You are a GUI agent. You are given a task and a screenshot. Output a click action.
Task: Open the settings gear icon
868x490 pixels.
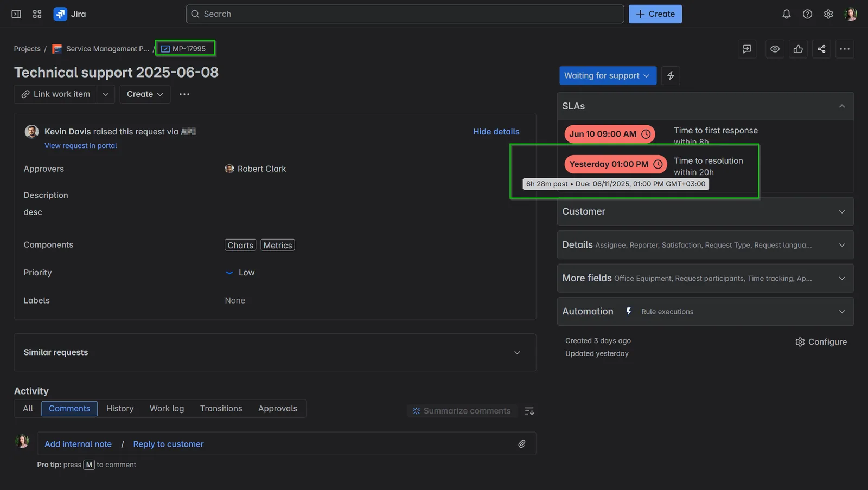click(x=828, y=14)
